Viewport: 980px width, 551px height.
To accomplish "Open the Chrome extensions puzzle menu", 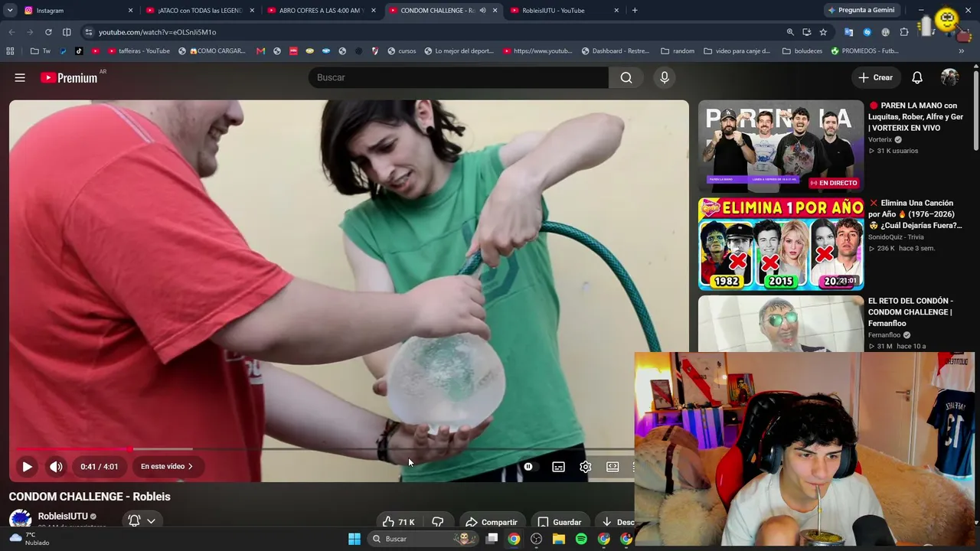I will tap(904, 32).
